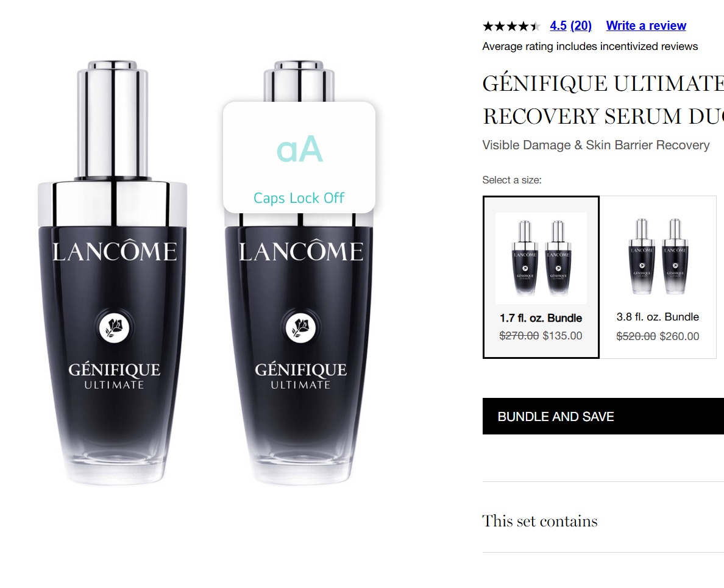Image resolution: width=724 pixels, height=588 pixels.
Task: Click the rose emblem on left bottle
Action: pos(114,328)
